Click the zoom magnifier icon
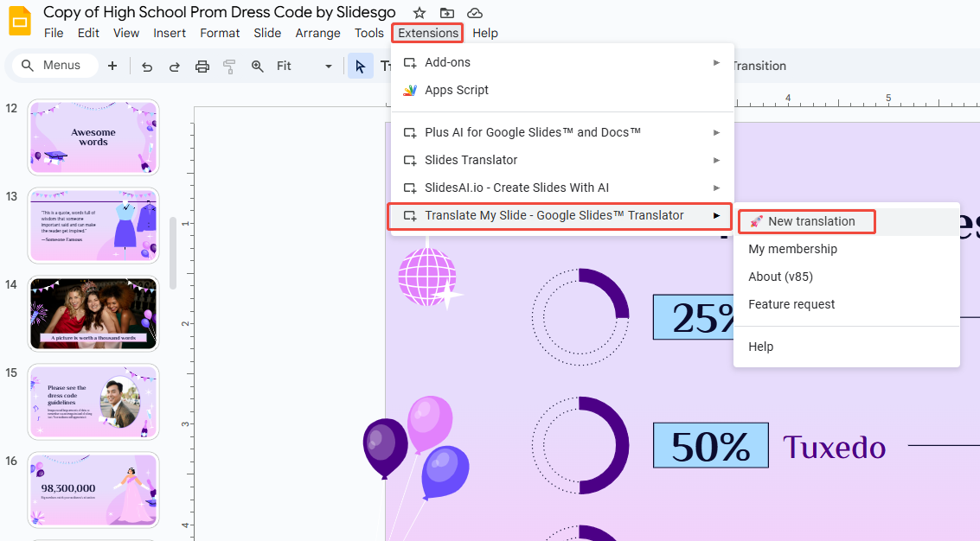The height and width of the screenshot is (541, 980). point(257,67)
